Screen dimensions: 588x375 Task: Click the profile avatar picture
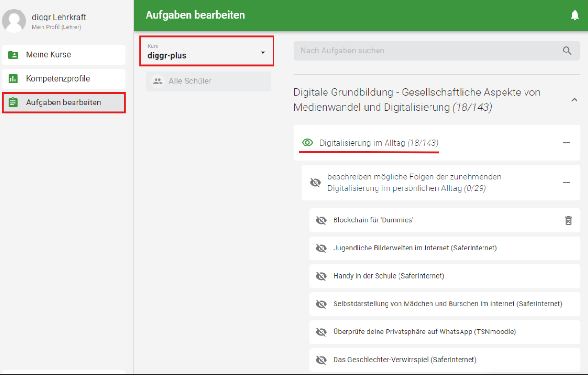(x=14, y=21)
